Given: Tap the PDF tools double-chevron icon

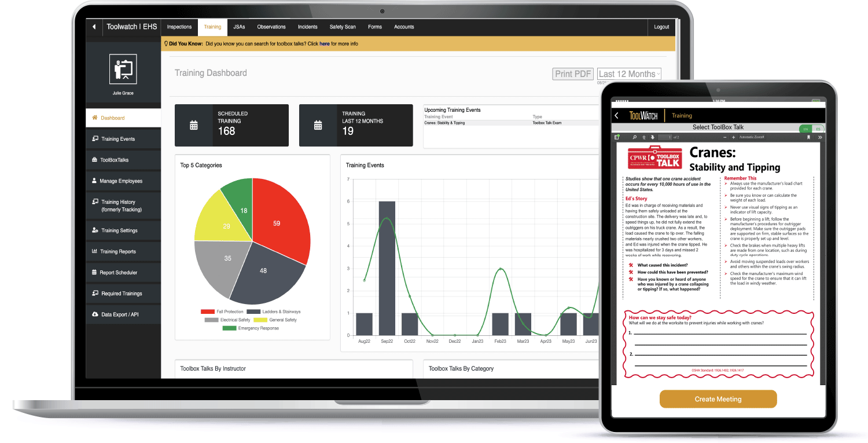Looking at the screenshot, I should click(820, 137).
